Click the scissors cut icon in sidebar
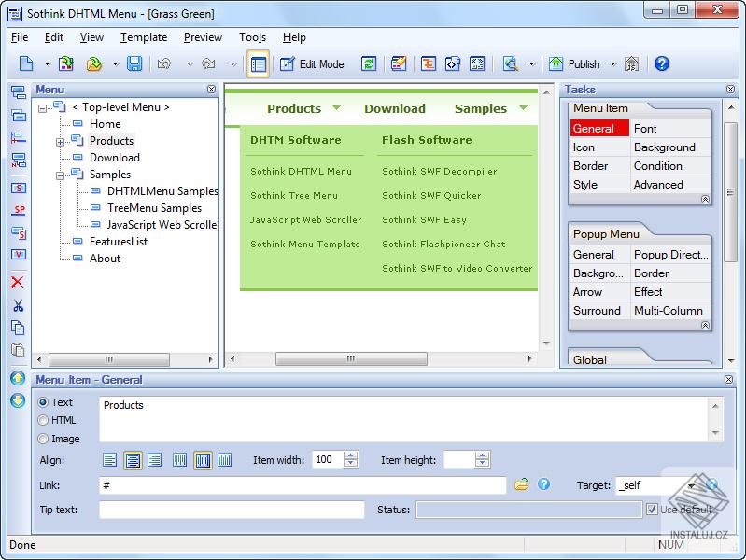 coord(17,305)
